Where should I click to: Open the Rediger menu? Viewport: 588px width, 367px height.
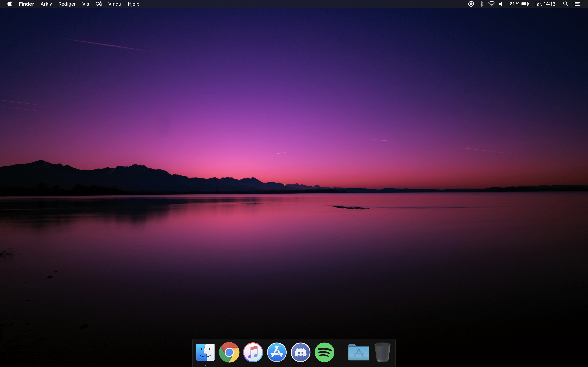(x=67, y=4)
